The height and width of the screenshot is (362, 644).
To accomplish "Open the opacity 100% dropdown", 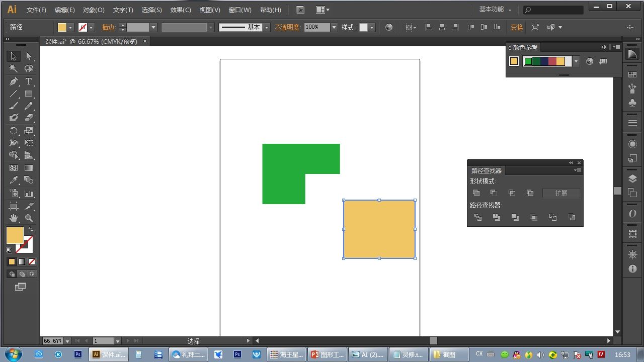I will [x=334, y=28].
